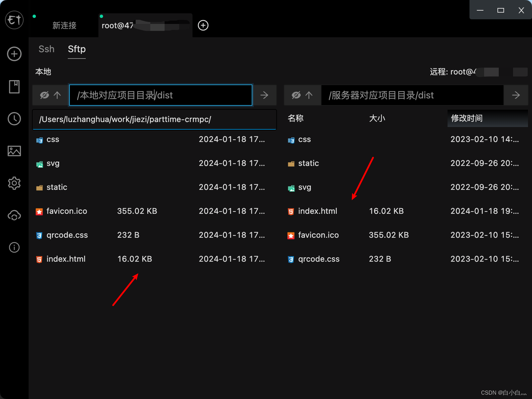Click local index.html size 16.02 KB
The width and height of the screenshot is (532, 399).
pos(135,259)
